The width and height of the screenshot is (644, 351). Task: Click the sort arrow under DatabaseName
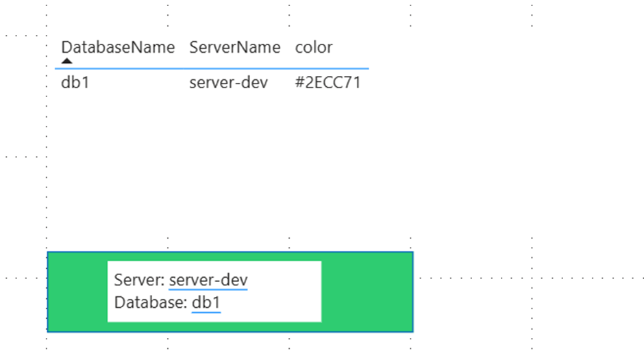[x=66, y=61]
